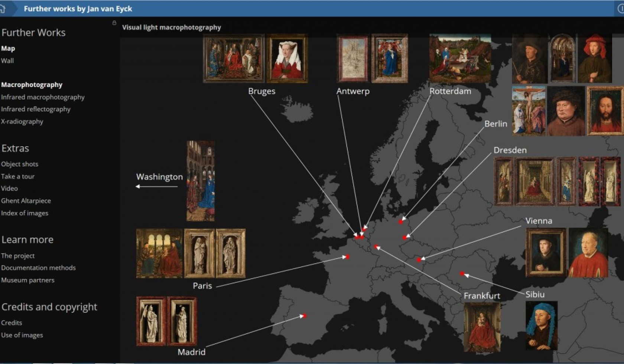The width and height of the screenshot is (624, 364).
Task: Open the Paris Madonna of Chancellor Rolin
Action: tap(159, 253)
